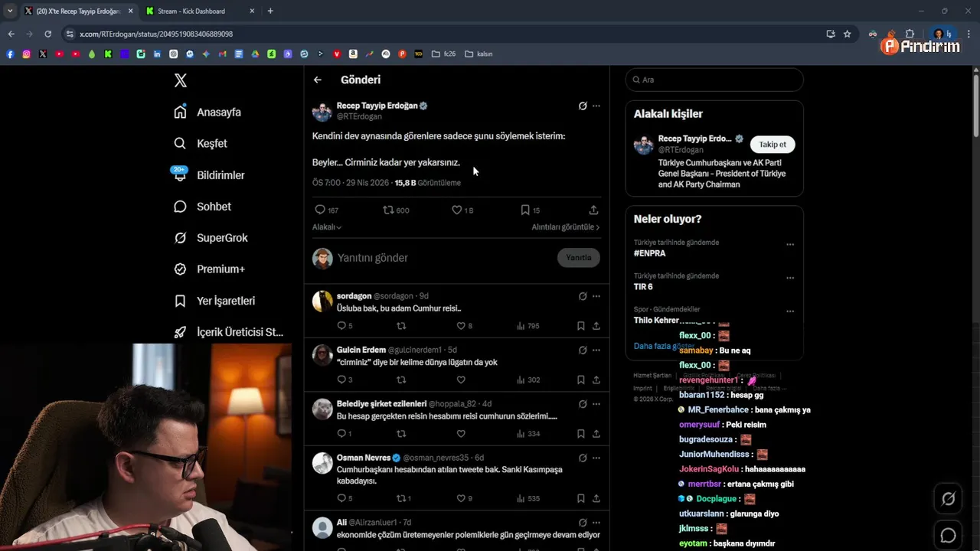This screenshot has width=980, height=551.
Task: Open the Gmail bookmark icon
Action: pos(222,54)
